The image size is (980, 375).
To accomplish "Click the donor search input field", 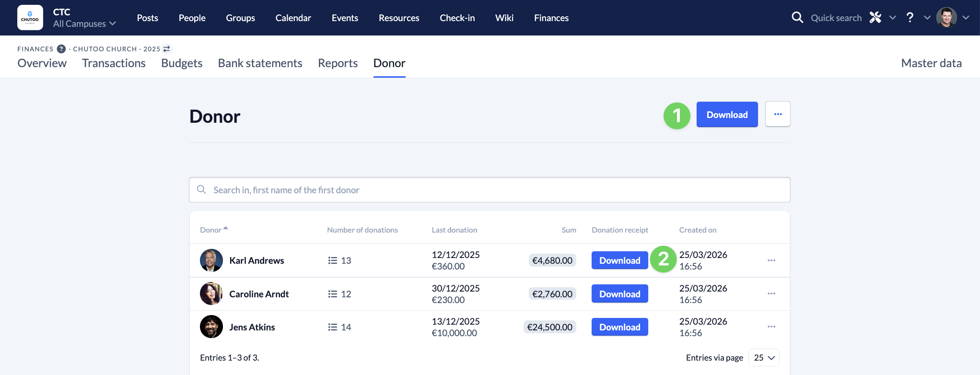I will (489, 190).
